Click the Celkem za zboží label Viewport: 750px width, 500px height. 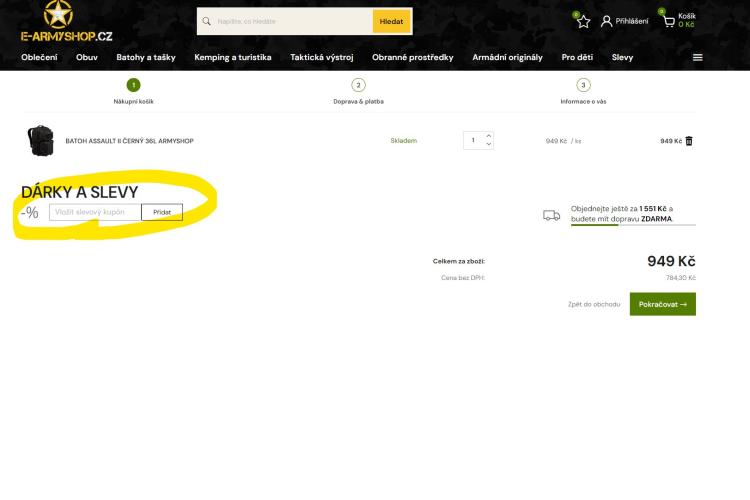coord(459,261)
